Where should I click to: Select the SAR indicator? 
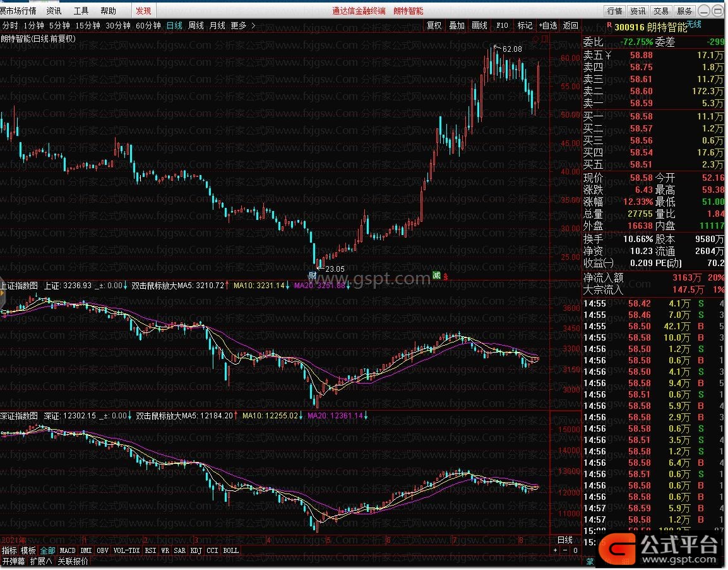[180, 550]
